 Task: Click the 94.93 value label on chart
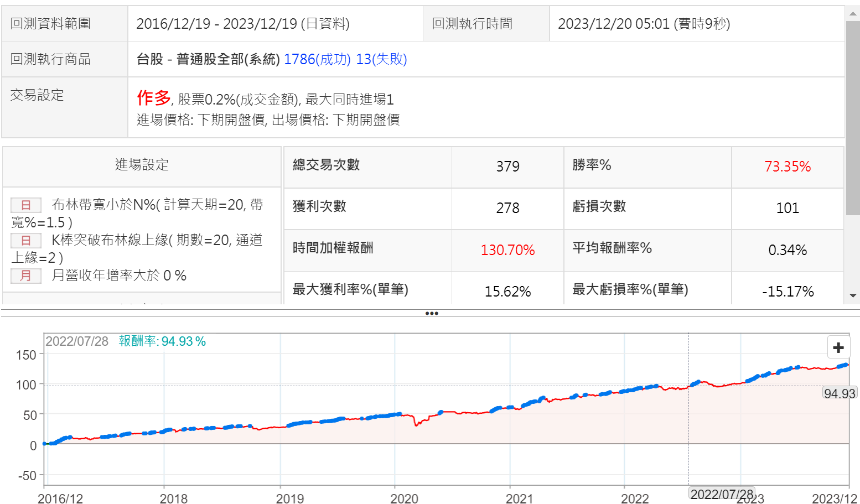pos(840,393)
